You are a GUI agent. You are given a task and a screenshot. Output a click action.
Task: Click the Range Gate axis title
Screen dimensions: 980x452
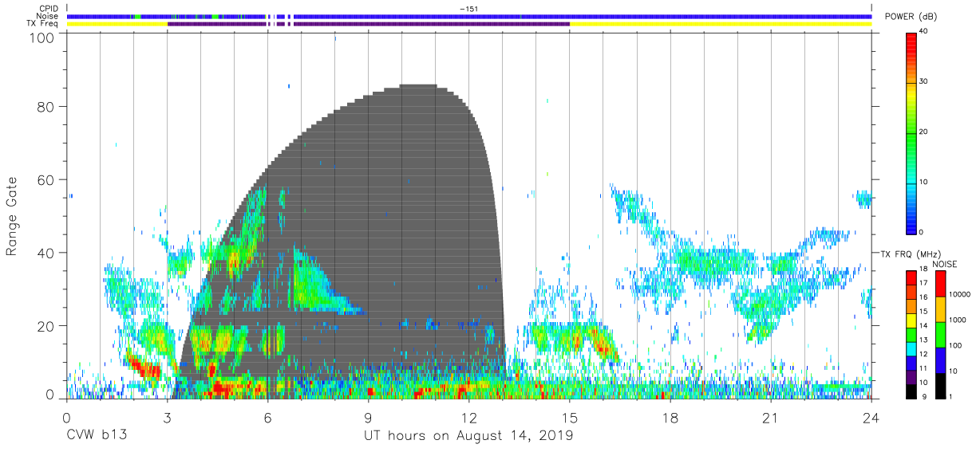tap(12, 217)
